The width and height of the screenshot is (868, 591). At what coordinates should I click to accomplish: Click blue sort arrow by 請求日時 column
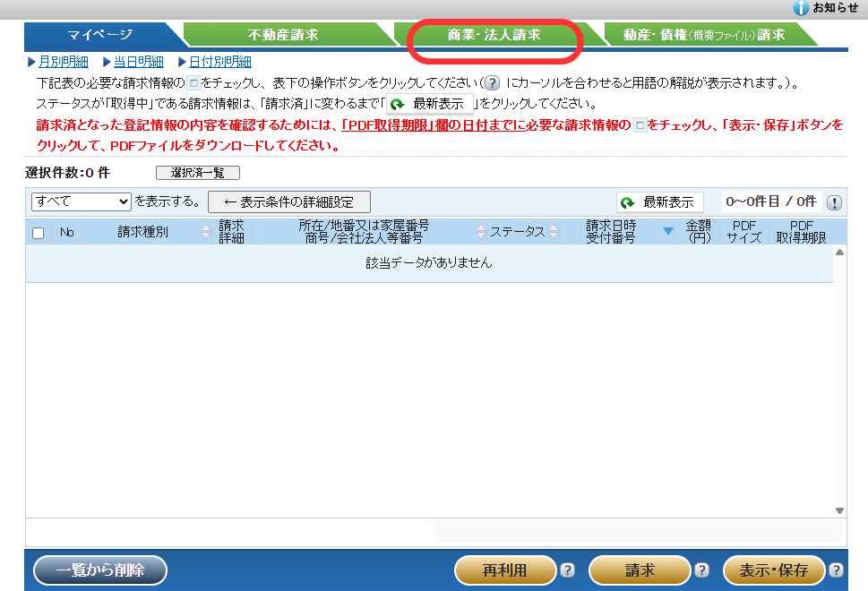(667, 232)
